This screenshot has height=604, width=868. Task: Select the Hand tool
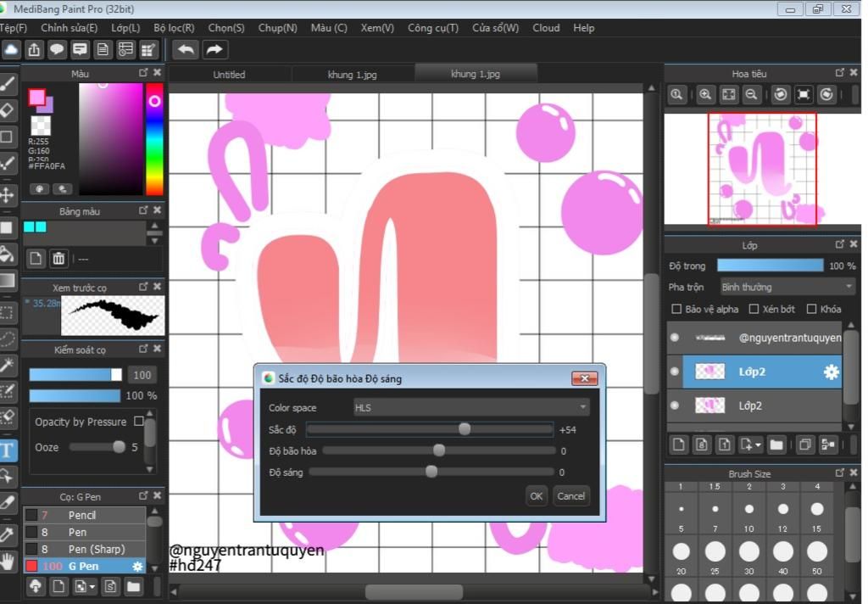point(7,562)
